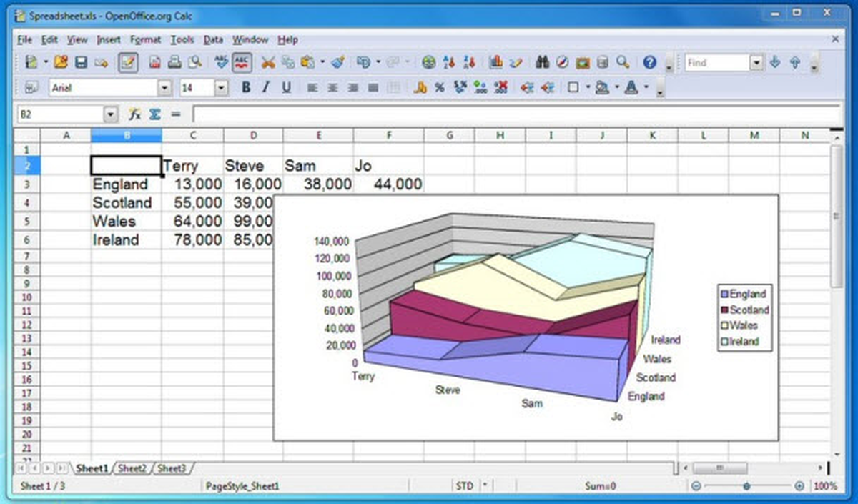Screen dimensions: 858x504
Task: Click the Help question mark icon
Action: pyautogui.click(x=649, y=63)
